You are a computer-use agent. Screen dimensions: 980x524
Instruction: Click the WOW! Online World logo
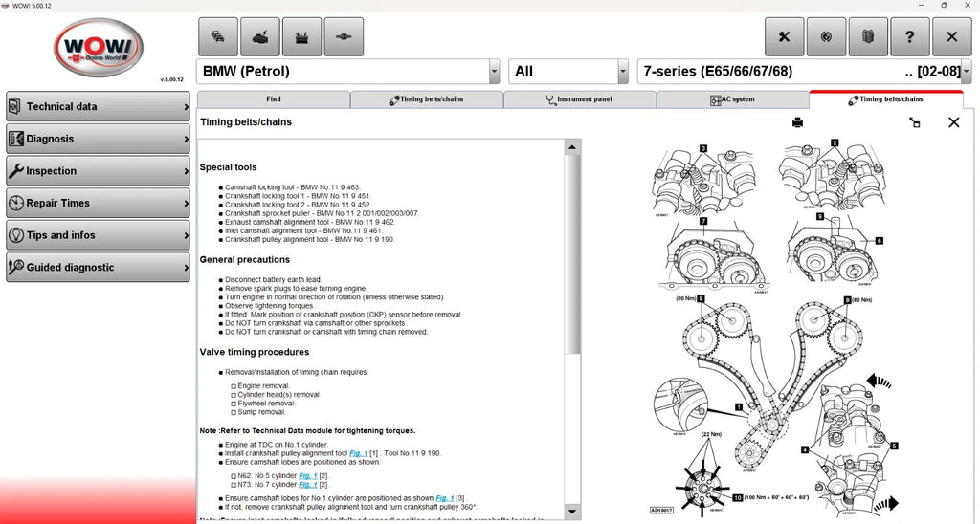click(x=99, y=48)
